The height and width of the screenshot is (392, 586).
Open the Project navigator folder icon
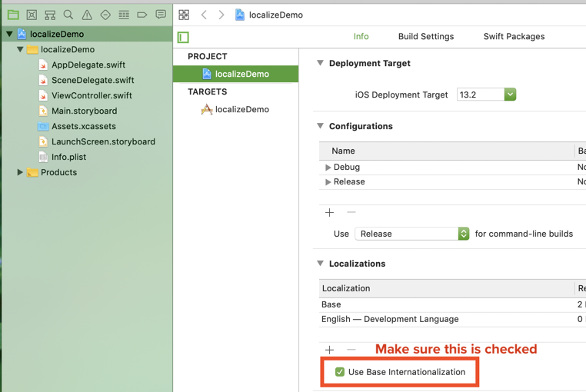point(13,15)
